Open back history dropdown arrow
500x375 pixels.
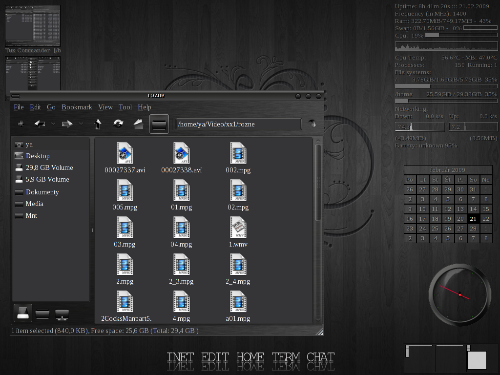click(53, 124)
